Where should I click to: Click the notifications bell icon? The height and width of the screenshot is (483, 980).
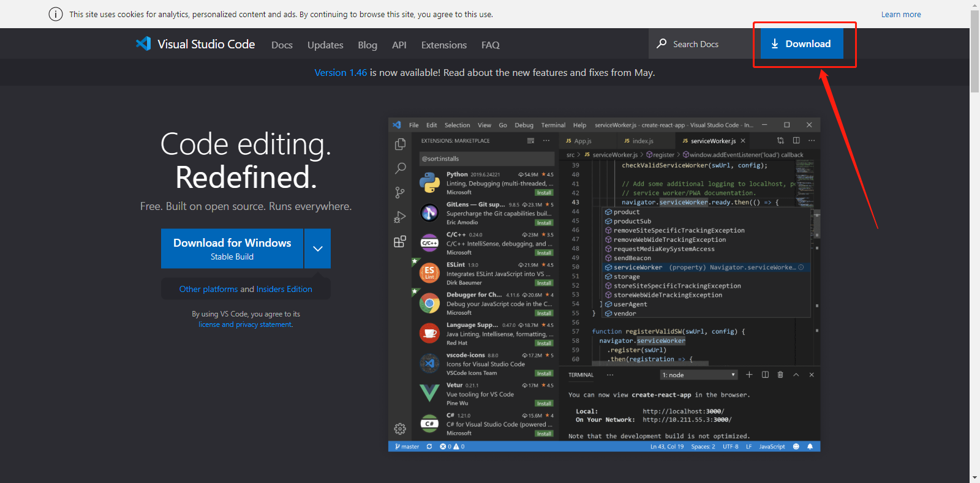[810, 446]
